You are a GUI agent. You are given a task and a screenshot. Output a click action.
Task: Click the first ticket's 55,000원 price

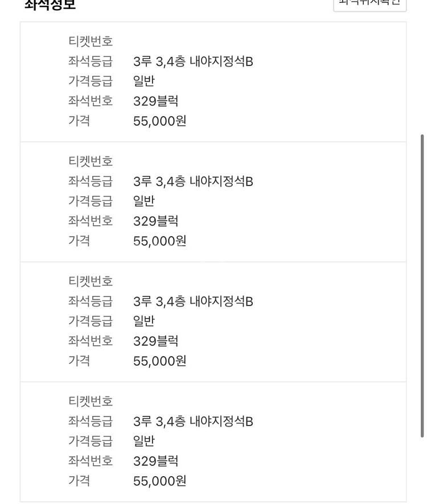pos(159,121)
